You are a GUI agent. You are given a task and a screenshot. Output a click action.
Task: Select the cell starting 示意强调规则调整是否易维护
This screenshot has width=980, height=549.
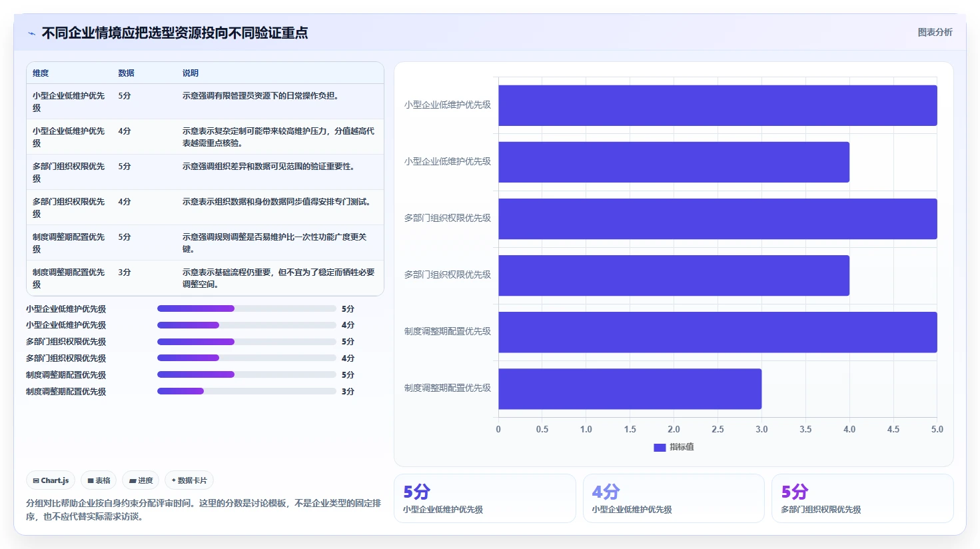click(x=280, y=243)
